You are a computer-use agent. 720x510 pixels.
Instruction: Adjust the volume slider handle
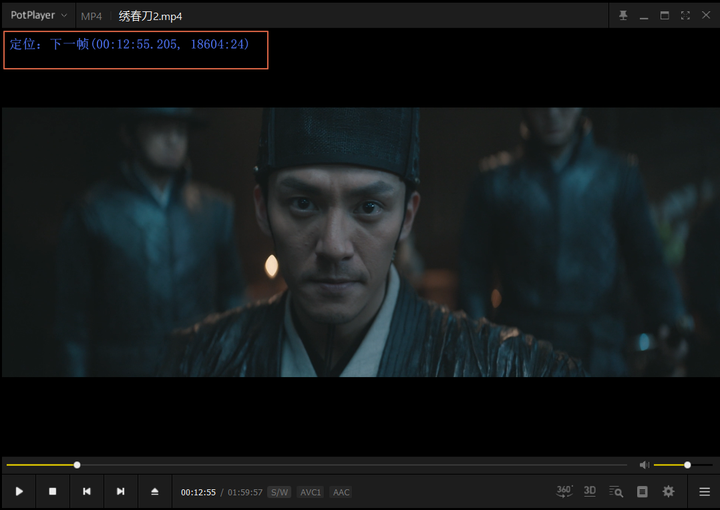point(687,465)
